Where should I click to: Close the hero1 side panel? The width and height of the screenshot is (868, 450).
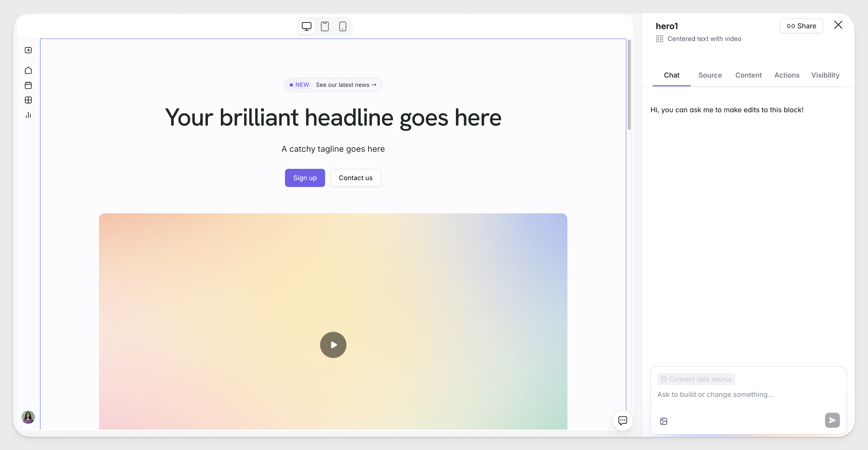click(x=838, y=25)
